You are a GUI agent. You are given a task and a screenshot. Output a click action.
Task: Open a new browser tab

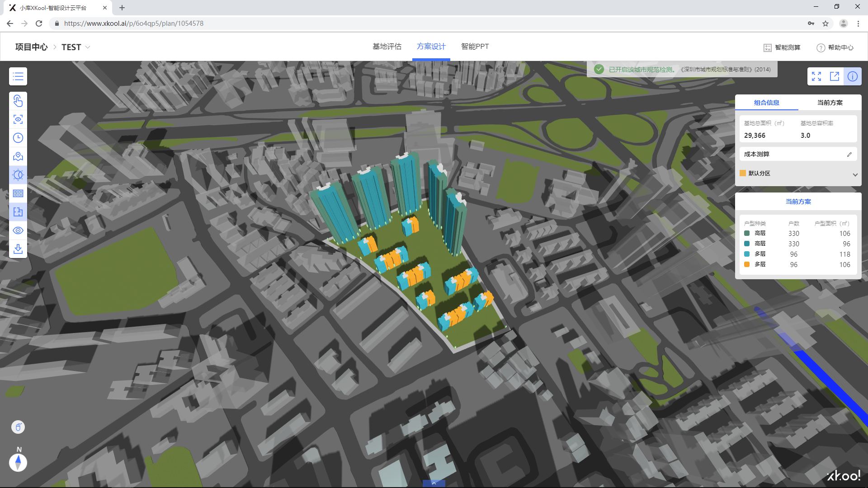pos(122,8)
